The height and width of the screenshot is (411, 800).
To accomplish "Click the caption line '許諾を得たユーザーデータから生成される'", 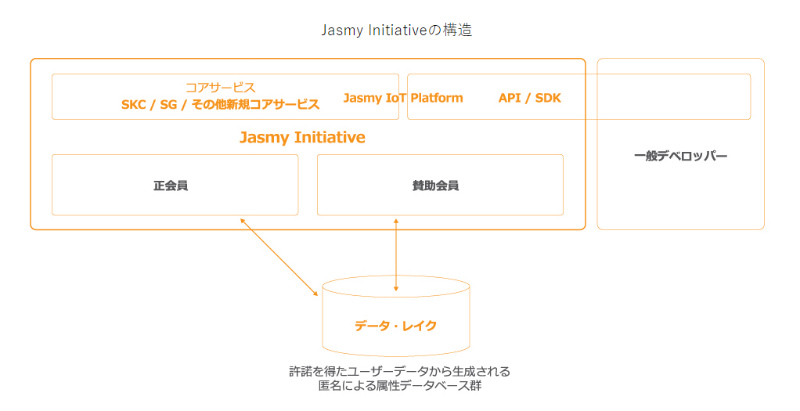I will tap(399, 371).
